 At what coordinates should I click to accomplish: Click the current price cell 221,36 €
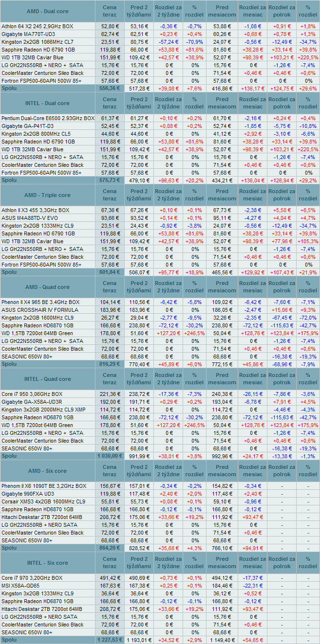(x=110, y=394)
